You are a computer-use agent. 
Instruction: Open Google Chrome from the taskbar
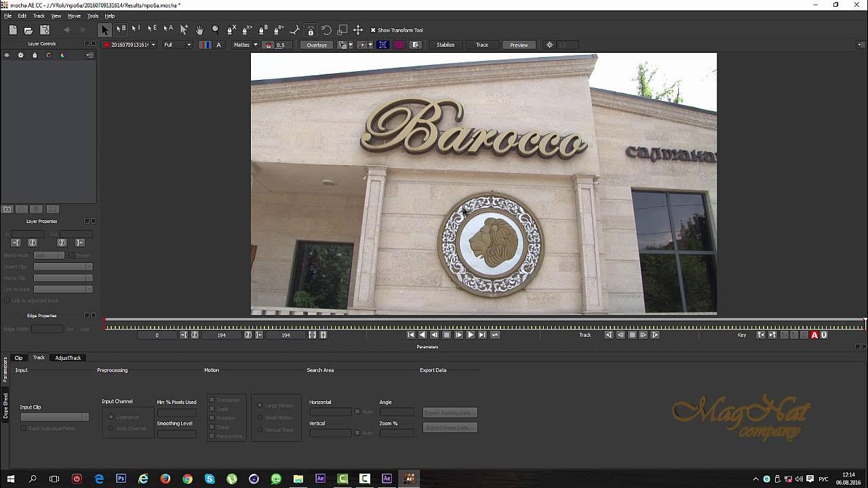click(188, 479)
